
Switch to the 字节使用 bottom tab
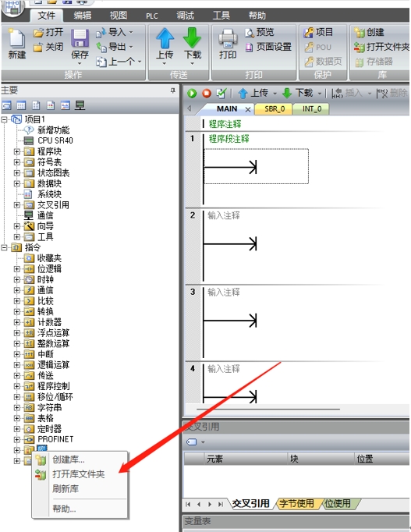pyautogui.click(x=296, y=503)
